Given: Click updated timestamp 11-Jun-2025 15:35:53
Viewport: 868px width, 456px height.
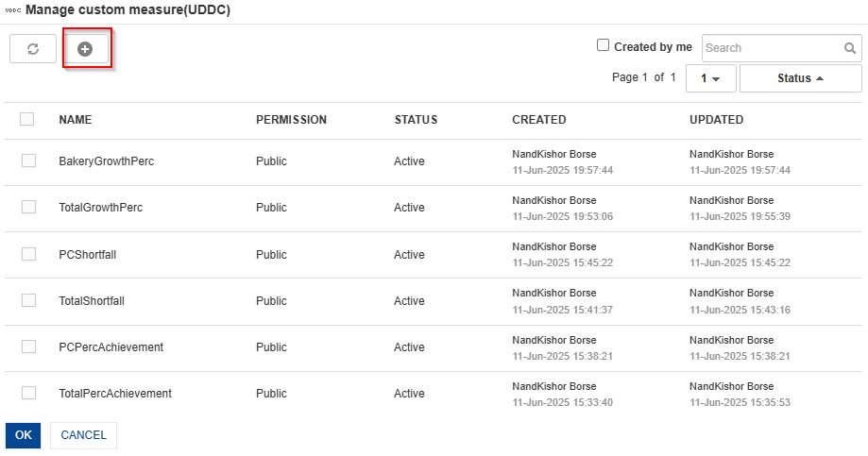Looking at the screenshot, I should (740, 402).
